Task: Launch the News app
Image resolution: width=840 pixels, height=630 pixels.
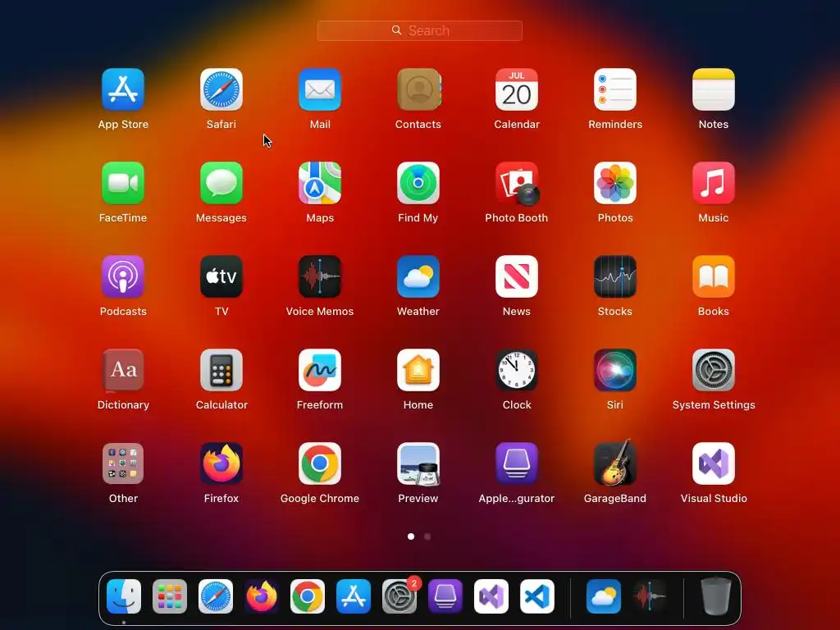Action: [517, 276]
